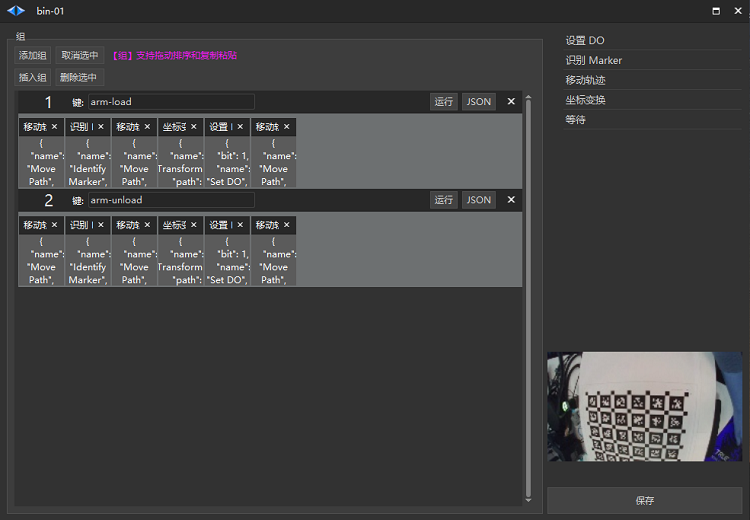Select 坐标变换 action item
This screenshot has height=520, width=750.
tap(585, 100)
